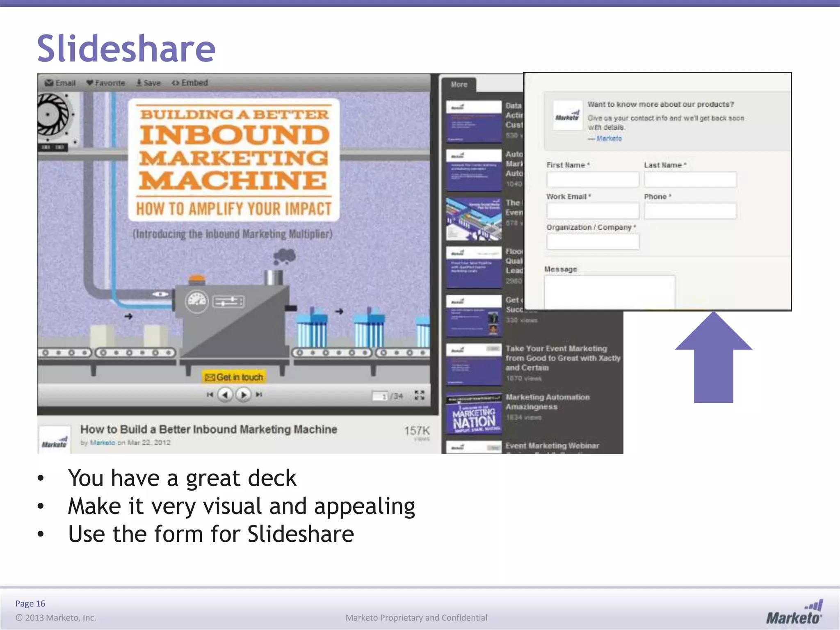Click the Last Name field

690,180
